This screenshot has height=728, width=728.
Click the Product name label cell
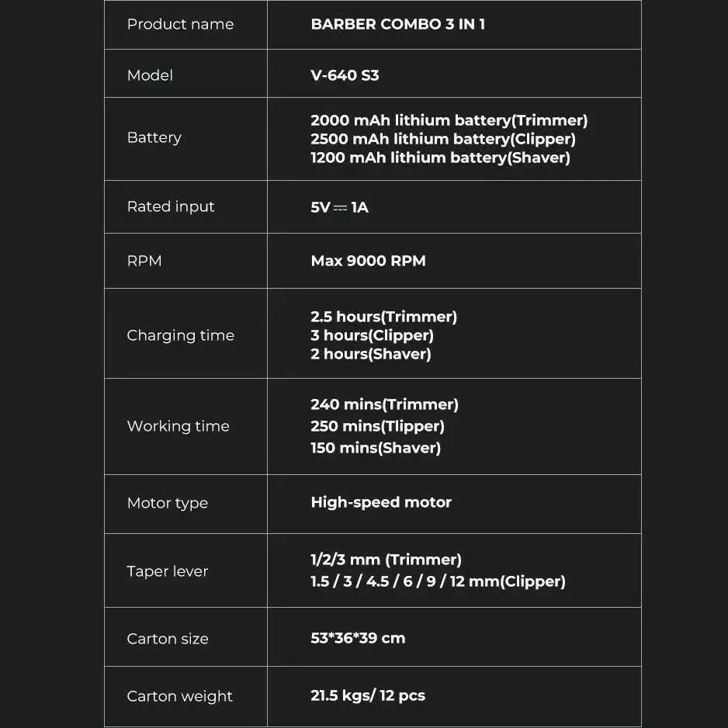coord(180,25)
